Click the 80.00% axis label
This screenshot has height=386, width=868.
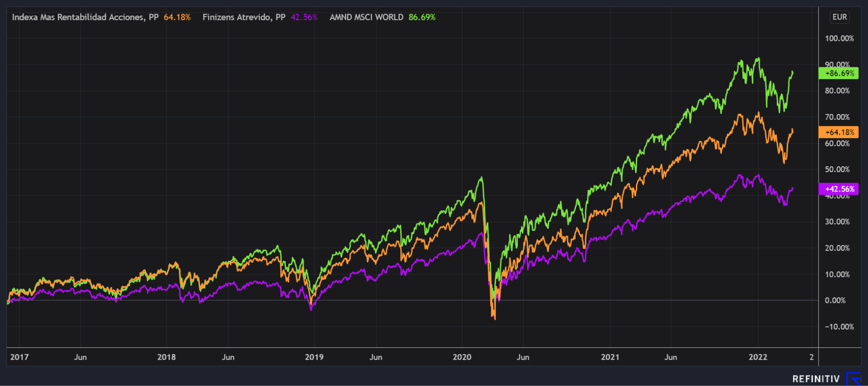pyautogui.click(x=837, y=91)
